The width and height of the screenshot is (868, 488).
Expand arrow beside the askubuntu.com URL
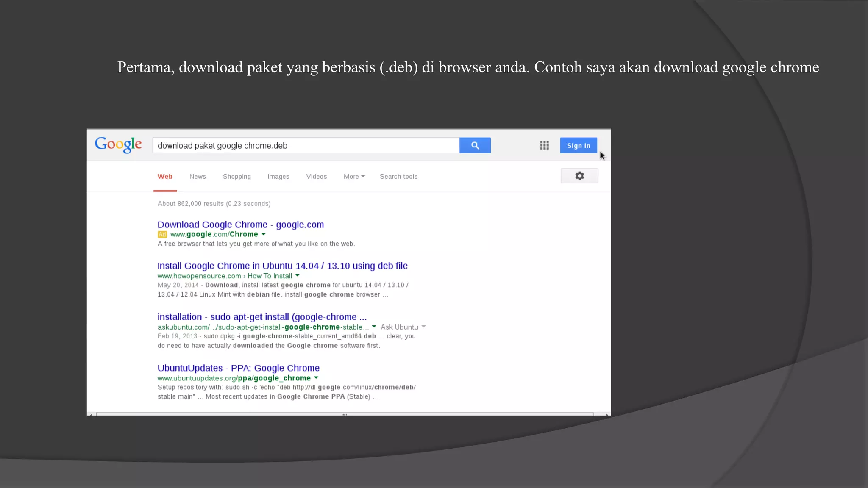[x=374, y=327]
